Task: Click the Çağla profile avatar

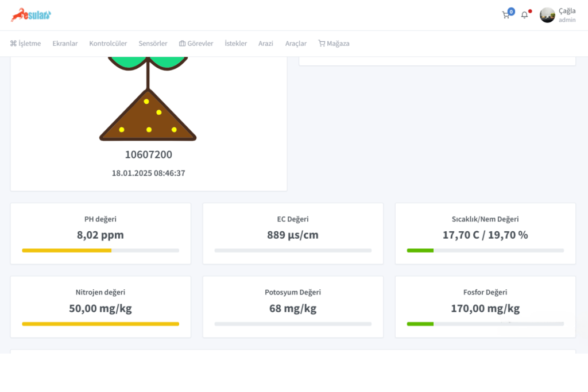Action: [547, 15]
